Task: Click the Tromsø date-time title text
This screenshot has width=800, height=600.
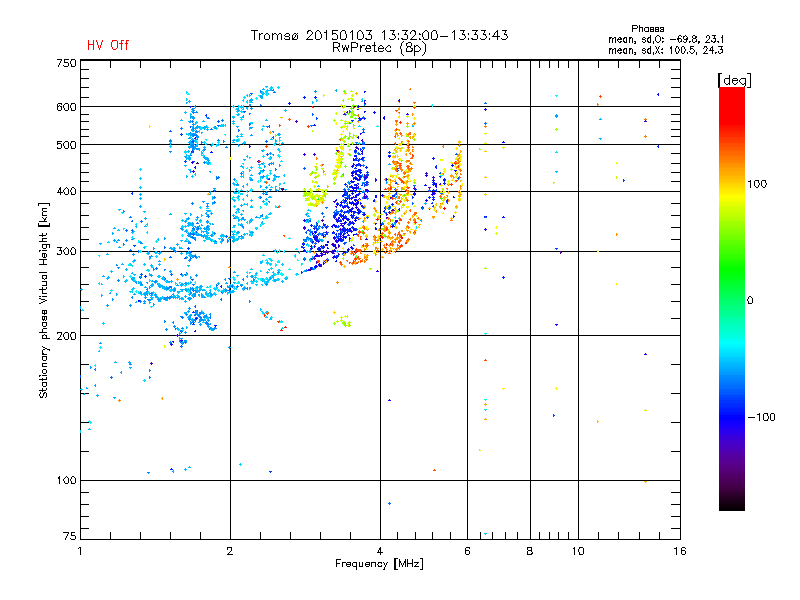Action: [x=379, y=35]
